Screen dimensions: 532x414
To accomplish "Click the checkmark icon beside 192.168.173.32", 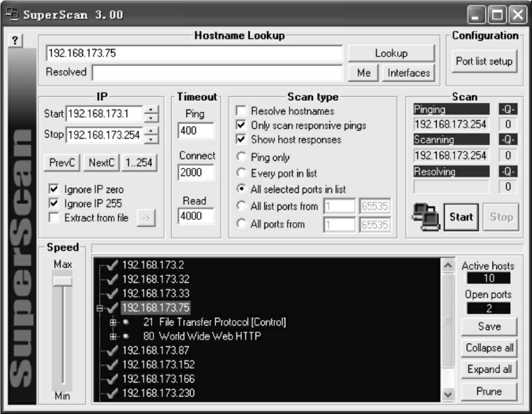I will point(114,279).
